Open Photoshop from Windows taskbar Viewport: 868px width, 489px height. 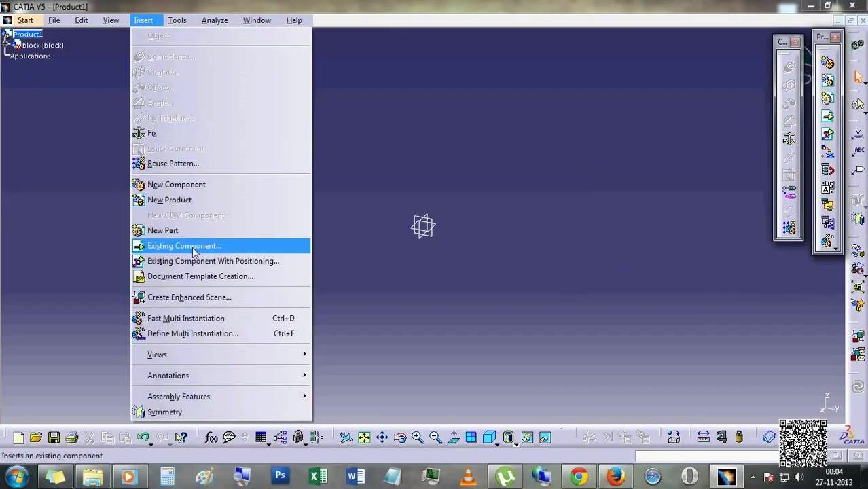(280, 476)
